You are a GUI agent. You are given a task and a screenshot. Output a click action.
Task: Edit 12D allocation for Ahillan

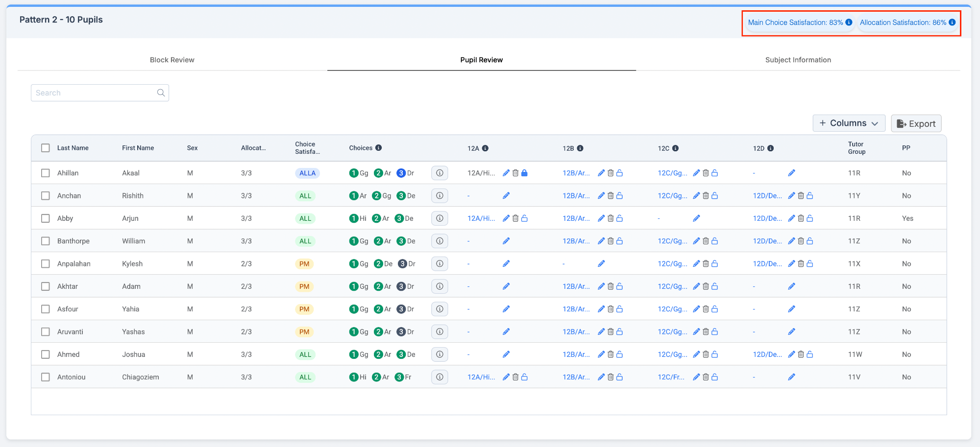coord(791,173)
